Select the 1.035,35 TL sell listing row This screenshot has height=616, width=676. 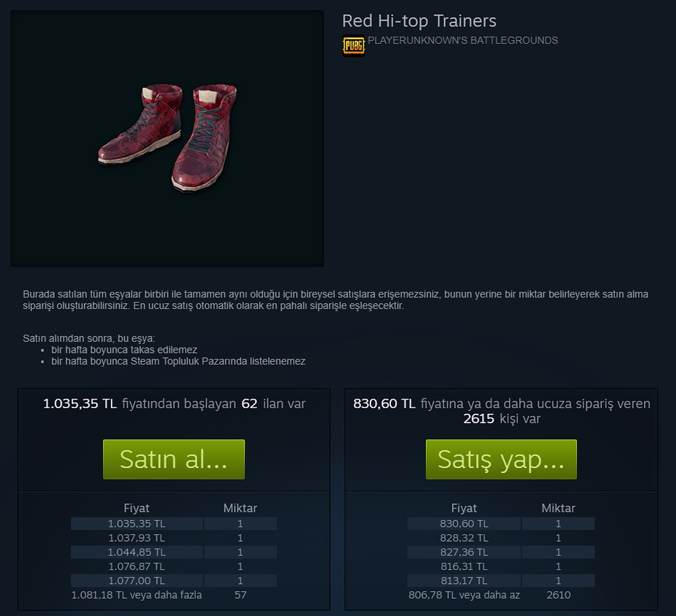click(174, 524)
